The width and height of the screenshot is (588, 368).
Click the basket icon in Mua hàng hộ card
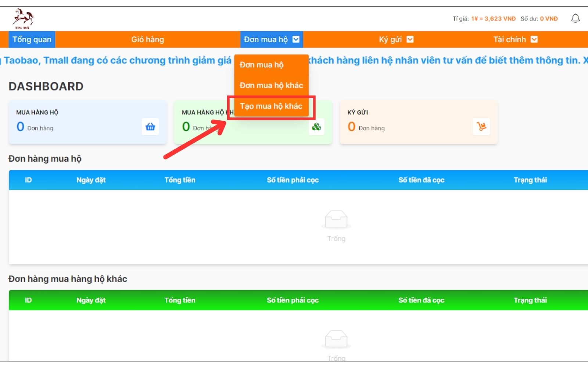pos(150,127)
